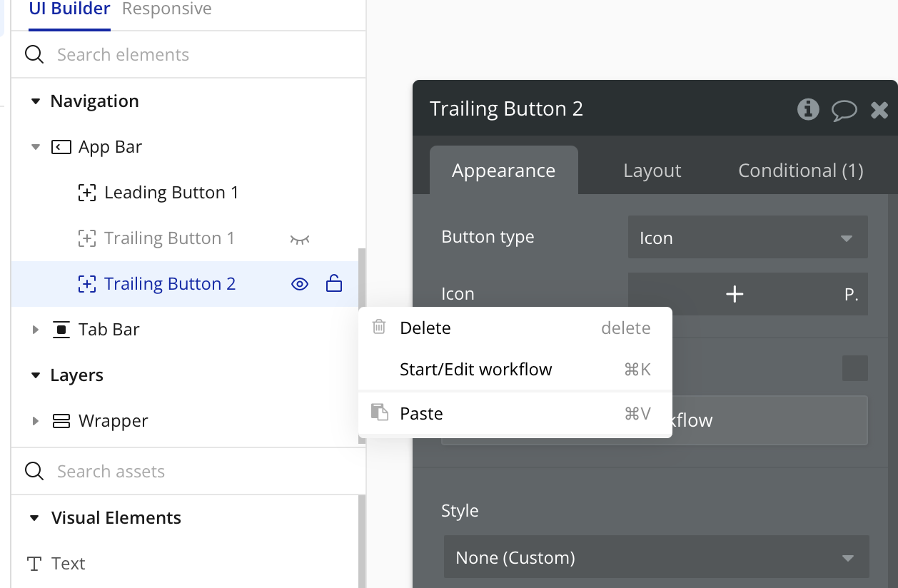Choose Delete from the context menu
This screenshot has height=588, width=898.
point(515,328)
